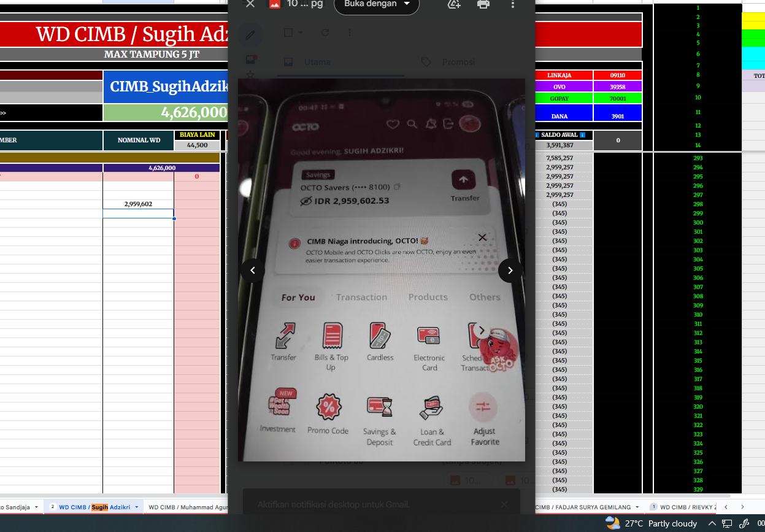Select the 70001 cell
The image size is (765, 532).
(x=618, y=98)
